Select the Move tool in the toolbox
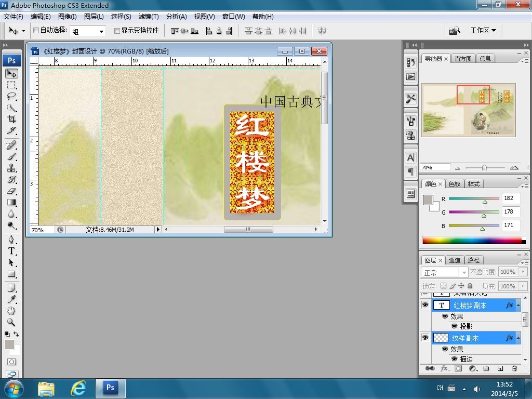This screenshot has height=399, width=532. tap(11, 74)
